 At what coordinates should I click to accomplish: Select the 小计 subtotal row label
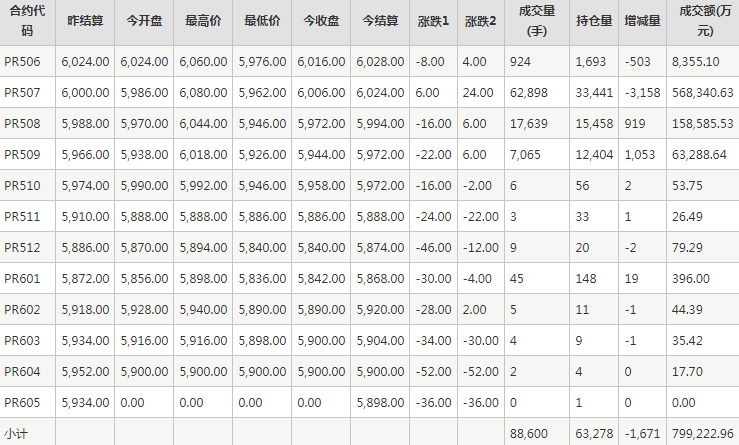(16, 434)
